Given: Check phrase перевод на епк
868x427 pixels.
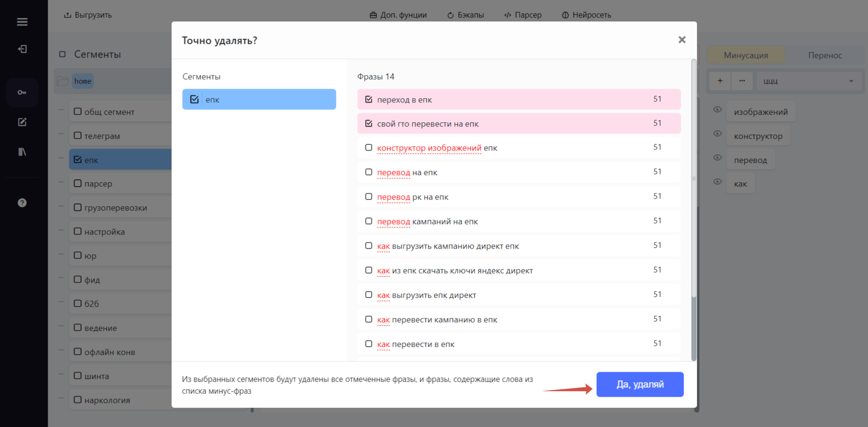Looking at the screenshot, I should click(369, 172).
